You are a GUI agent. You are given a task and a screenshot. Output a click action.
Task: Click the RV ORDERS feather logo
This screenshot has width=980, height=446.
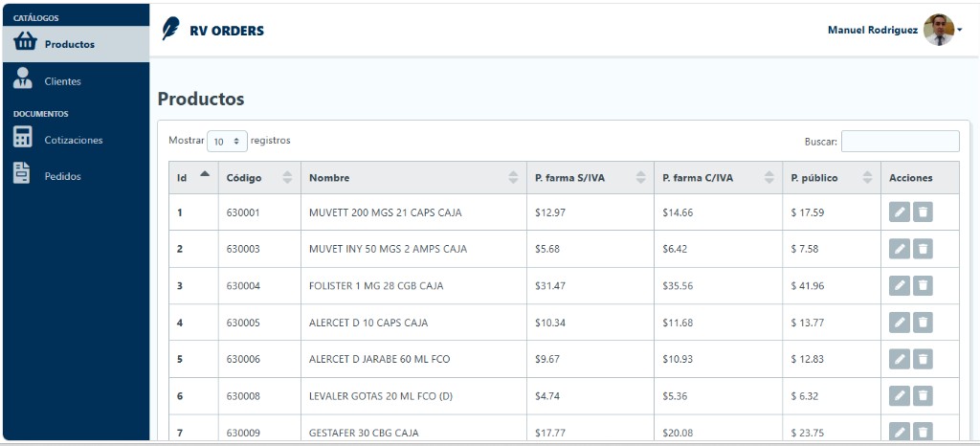click(x=170, y=29)
